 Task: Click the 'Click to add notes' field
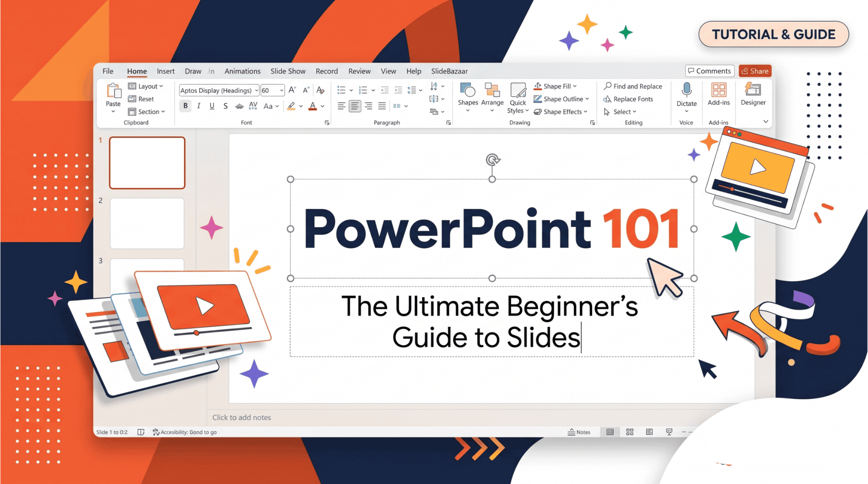click(242, 417)
